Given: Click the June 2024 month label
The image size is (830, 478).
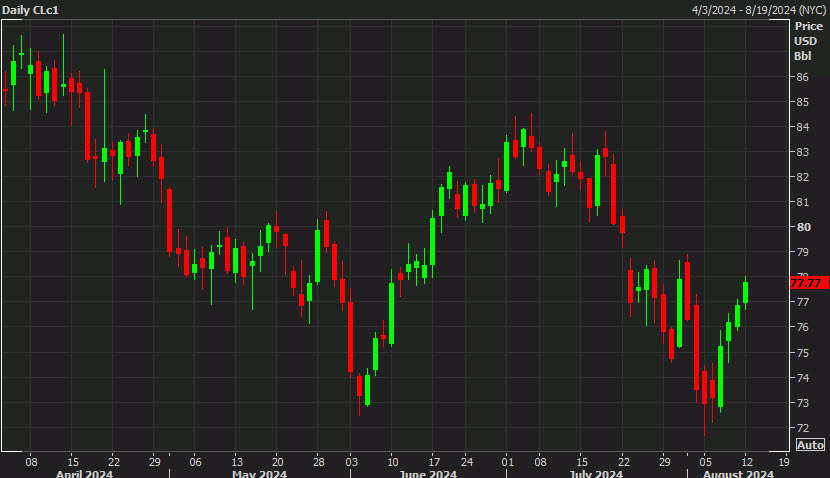Looking at the screenshot, I should [428, 473].
